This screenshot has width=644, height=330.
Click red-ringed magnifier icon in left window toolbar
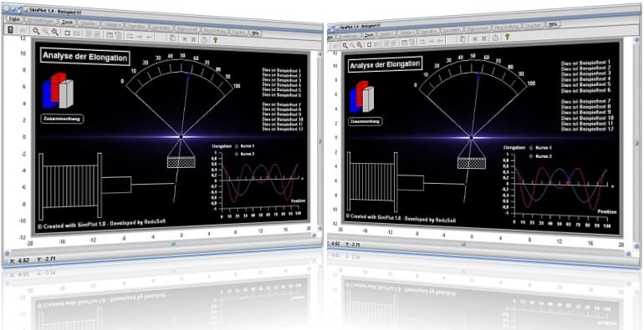55,32
